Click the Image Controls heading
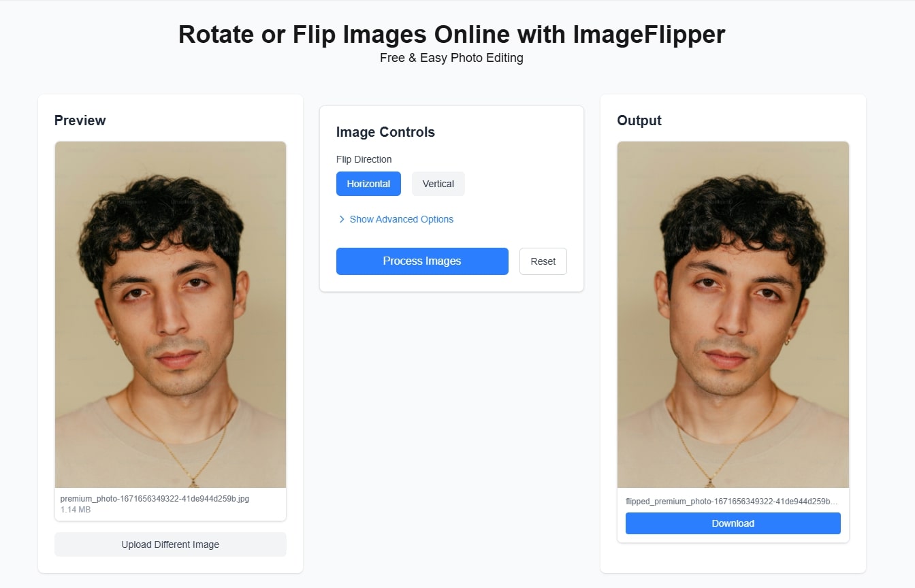 [x=385, y=132]
